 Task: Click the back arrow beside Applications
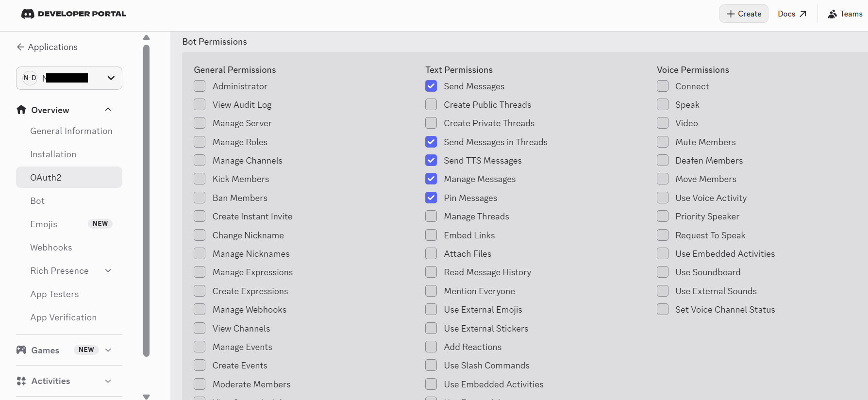[20, 47]
